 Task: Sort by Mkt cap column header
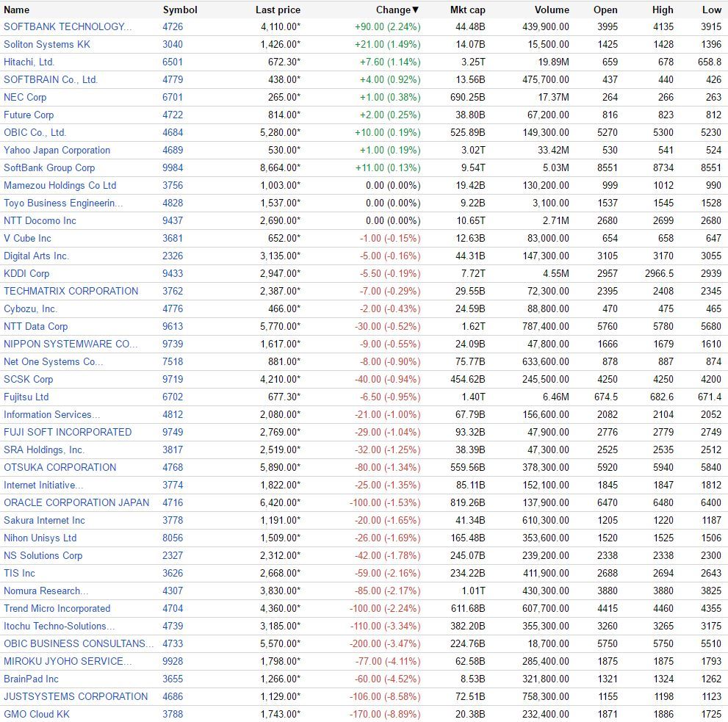(467, 10)
